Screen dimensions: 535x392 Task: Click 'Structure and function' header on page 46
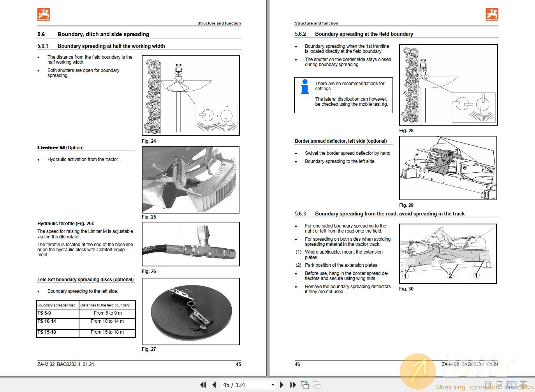click(317, 23)
